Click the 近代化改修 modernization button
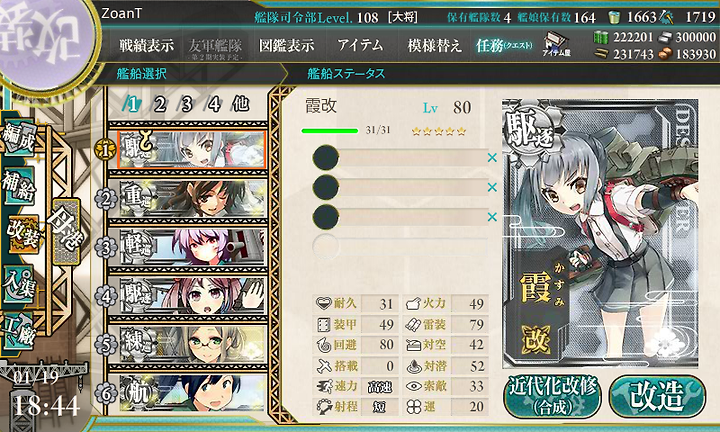This screenshot has height=432, width=720. pos(553,397)
